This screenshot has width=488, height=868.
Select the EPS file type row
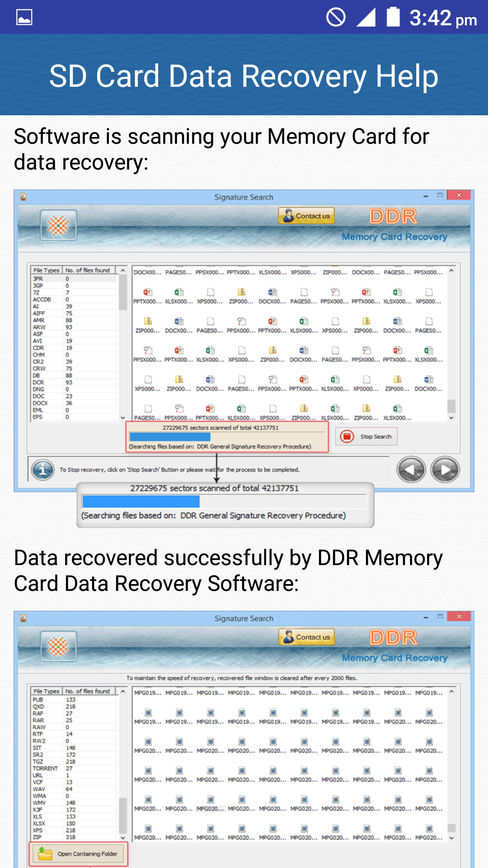(x=74, y=417)
